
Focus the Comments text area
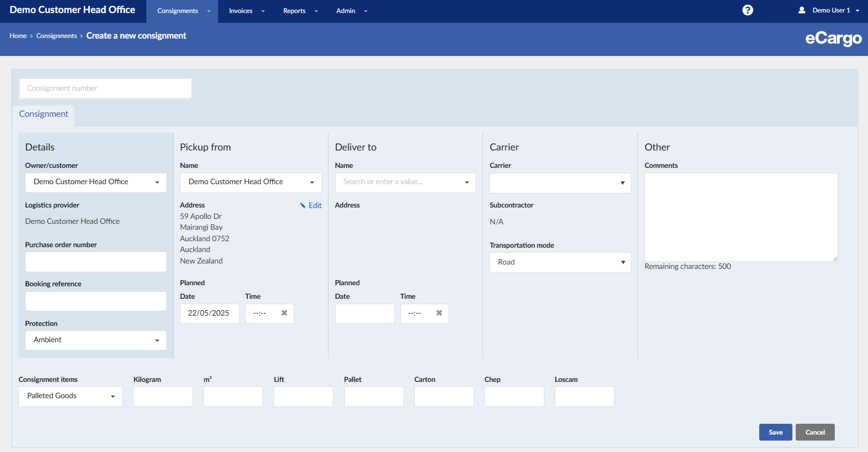741,217
